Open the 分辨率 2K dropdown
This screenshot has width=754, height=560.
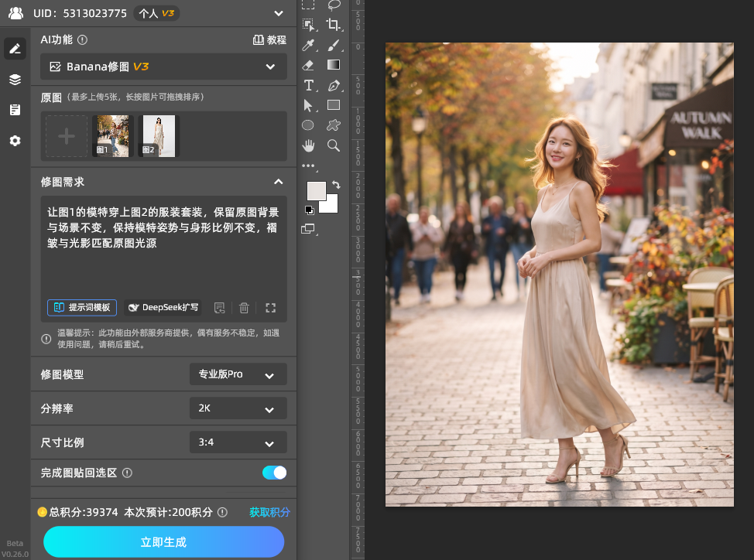click(238, 408)
